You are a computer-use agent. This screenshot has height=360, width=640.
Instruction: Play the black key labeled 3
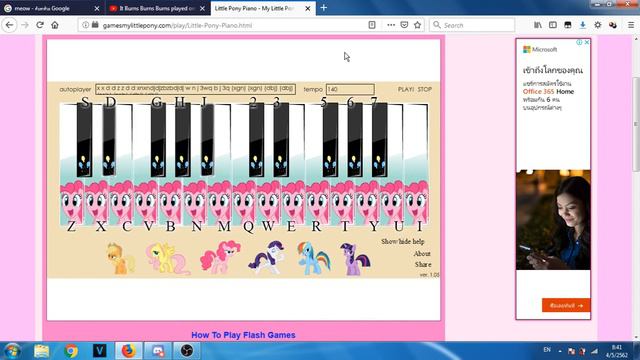click(281, 140)
